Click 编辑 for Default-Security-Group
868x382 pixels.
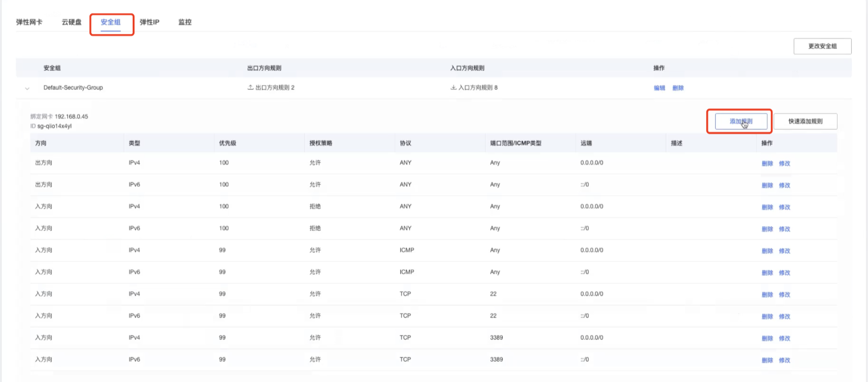click(659, 88)
